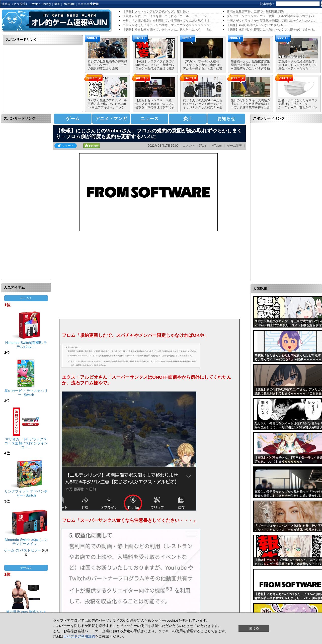Close the cookie banner with 閉じる
322x644 pixels.
pos(254,628)
